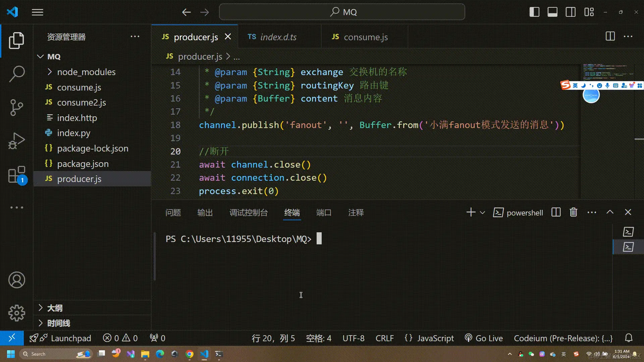Expand the 大纲 outline section
The height and width of the screenshot is (362, 644).
(x=92, y=308)
